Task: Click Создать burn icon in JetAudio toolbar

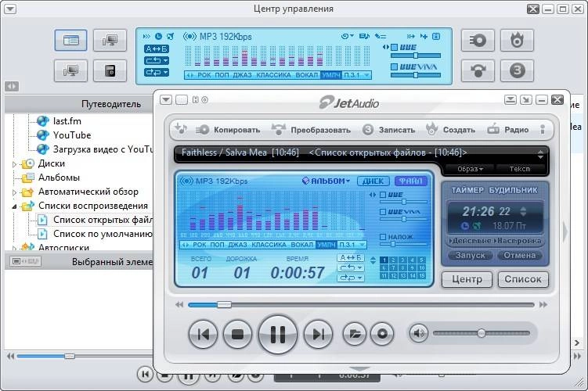Action: pos(431,129)
